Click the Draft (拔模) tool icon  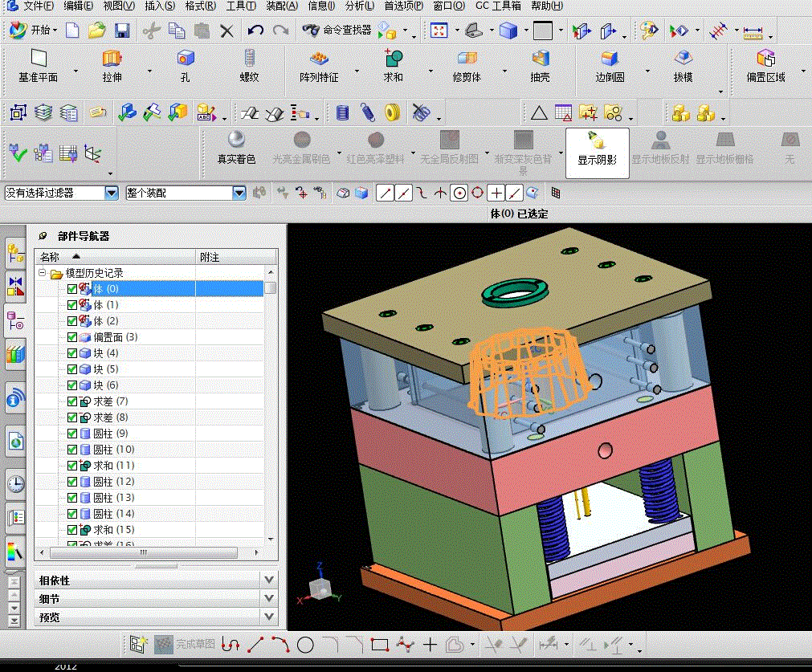(683, 59)
